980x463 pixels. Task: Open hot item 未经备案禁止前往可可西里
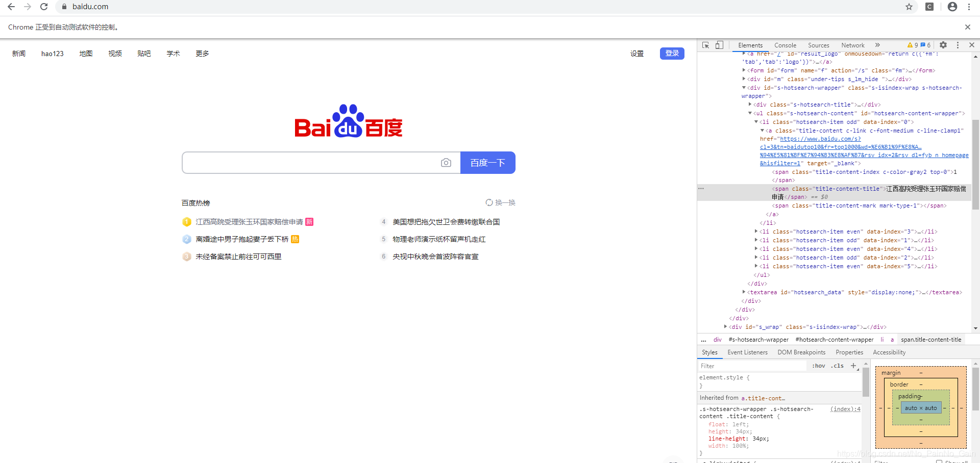pos(239,256)
